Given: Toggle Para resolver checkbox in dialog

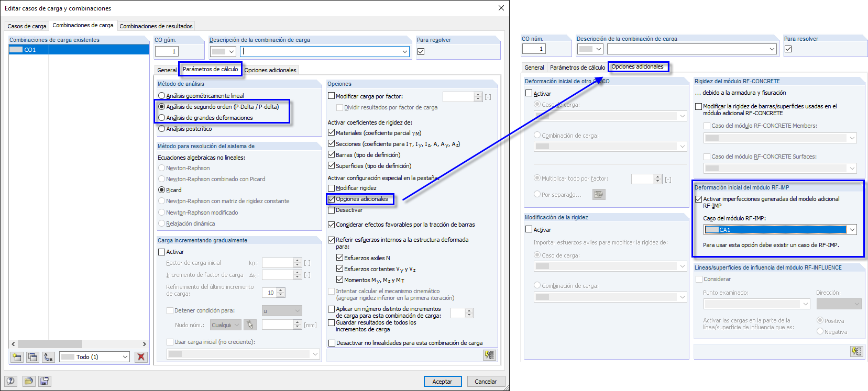Looking at the screenshot, I should click(421, 51).
